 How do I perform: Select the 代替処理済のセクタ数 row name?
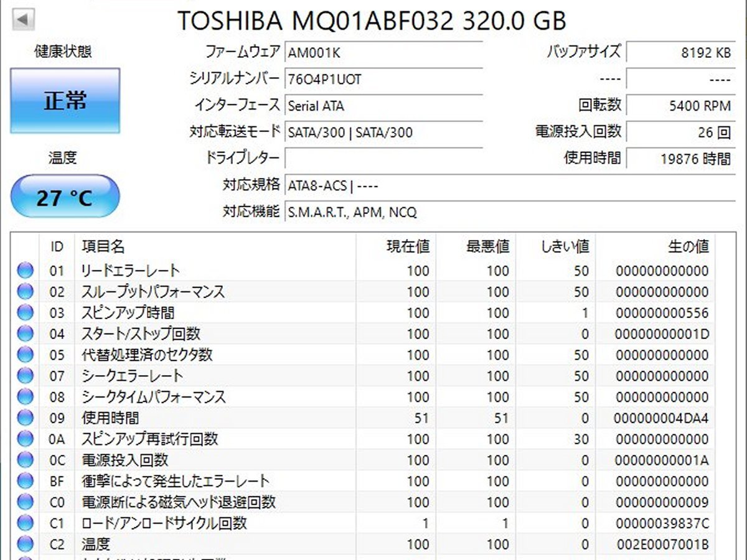[x=148, y=355]
